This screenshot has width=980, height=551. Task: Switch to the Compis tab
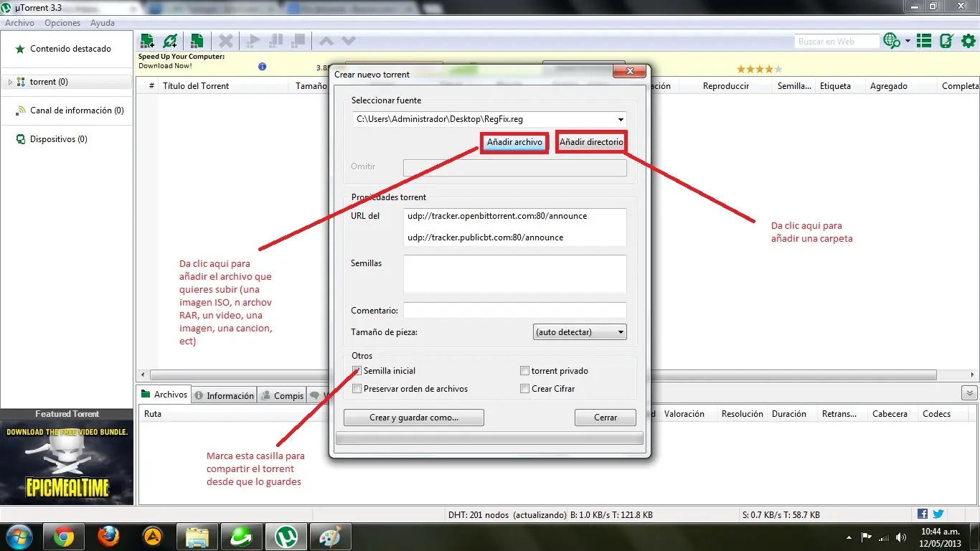[282, 395]
